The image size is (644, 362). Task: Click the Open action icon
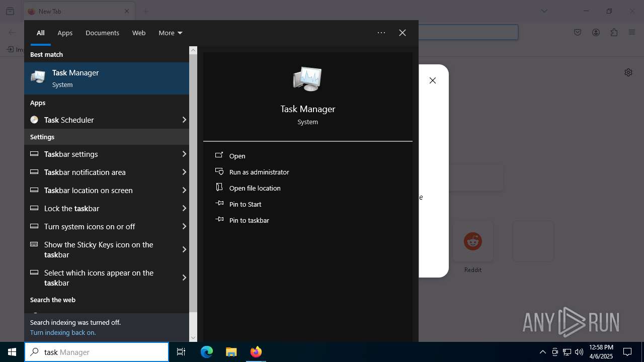[x=219, y=155]
